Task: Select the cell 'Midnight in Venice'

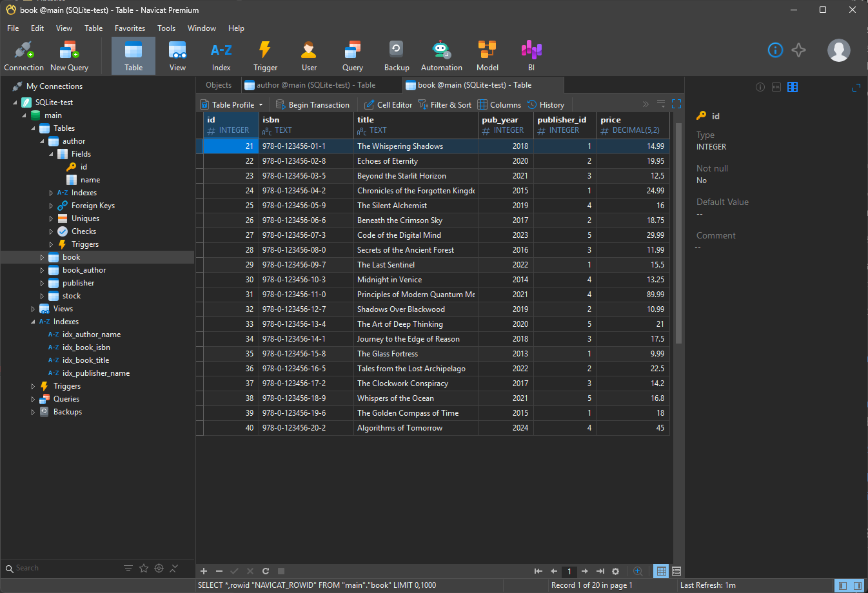Action: (x=415, y=280)
